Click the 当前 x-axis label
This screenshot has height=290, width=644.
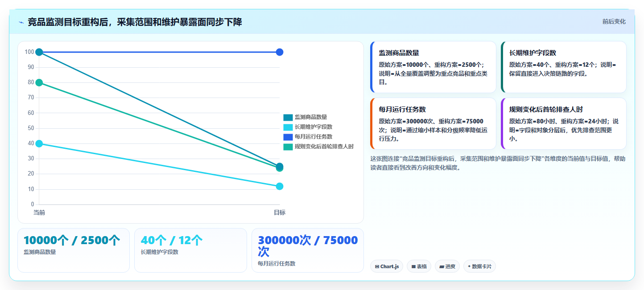[x=39, y=212]
